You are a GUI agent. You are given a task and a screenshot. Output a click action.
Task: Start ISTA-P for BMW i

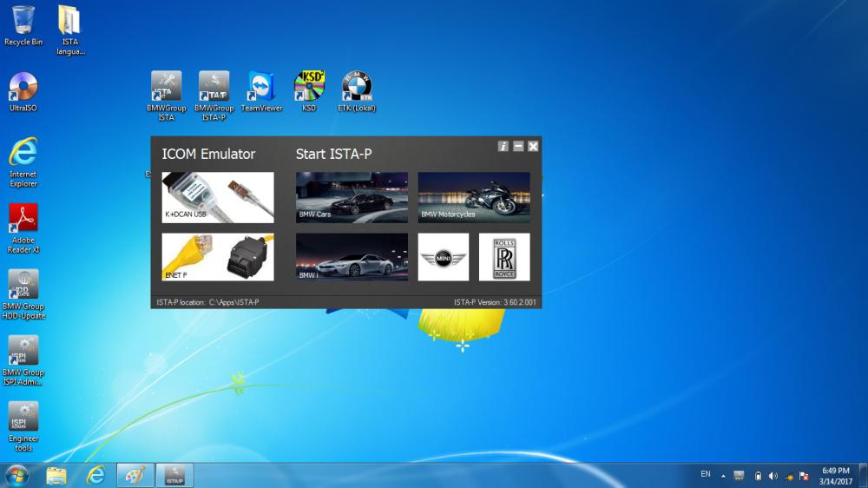pyautogui.click(x=352, y=256)
